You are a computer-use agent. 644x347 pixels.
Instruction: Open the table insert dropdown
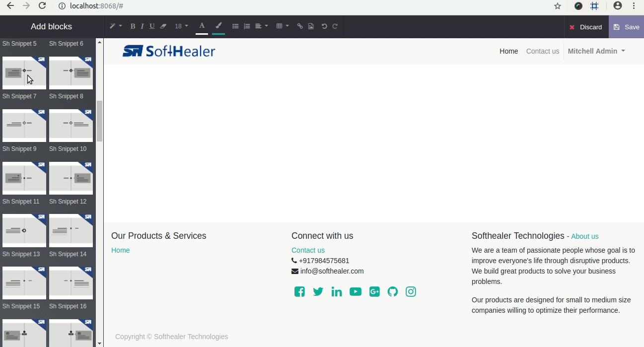pyautogui.click(x=283, y=26)
